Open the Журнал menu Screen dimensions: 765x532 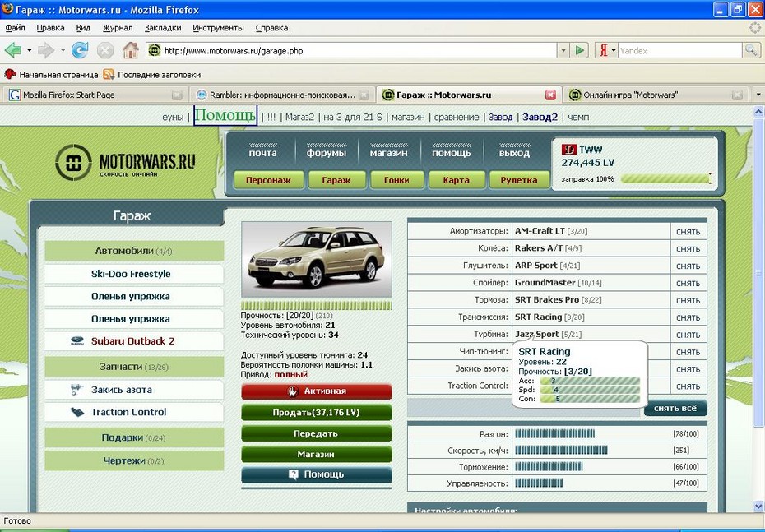(x=118, y=28)
